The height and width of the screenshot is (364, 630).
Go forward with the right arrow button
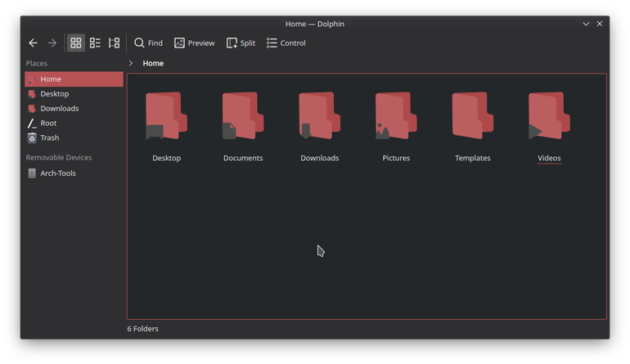tap(52, 43)
